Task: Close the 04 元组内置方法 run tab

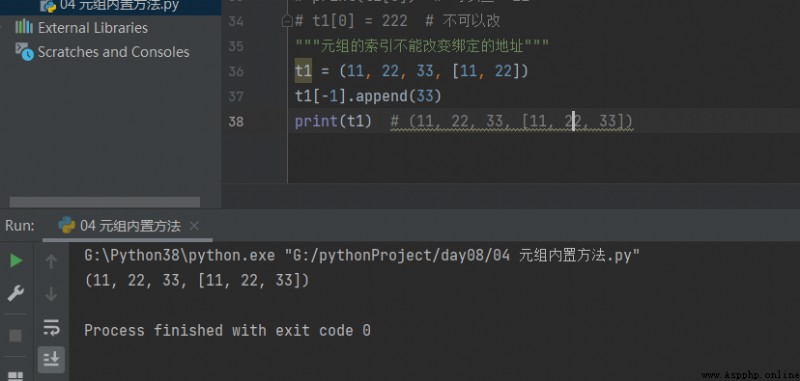Action: pyautogui.click(x=194, y=226)
